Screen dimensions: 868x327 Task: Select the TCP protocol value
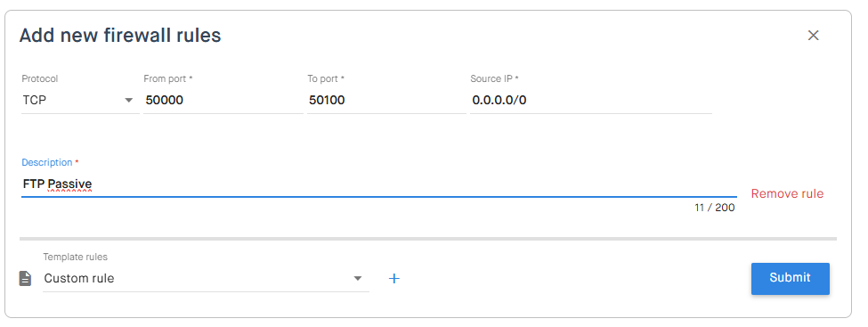pos(35,101)
